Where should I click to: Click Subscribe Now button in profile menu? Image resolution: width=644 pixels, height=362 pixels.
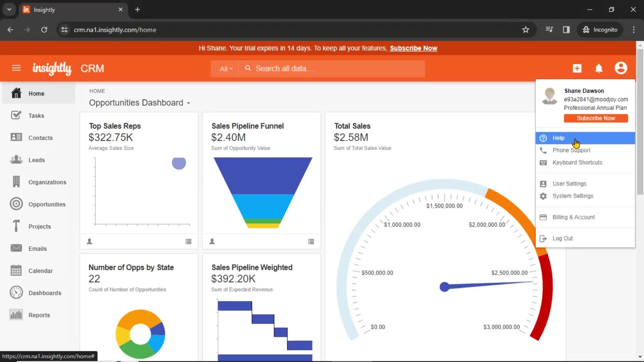596,118
